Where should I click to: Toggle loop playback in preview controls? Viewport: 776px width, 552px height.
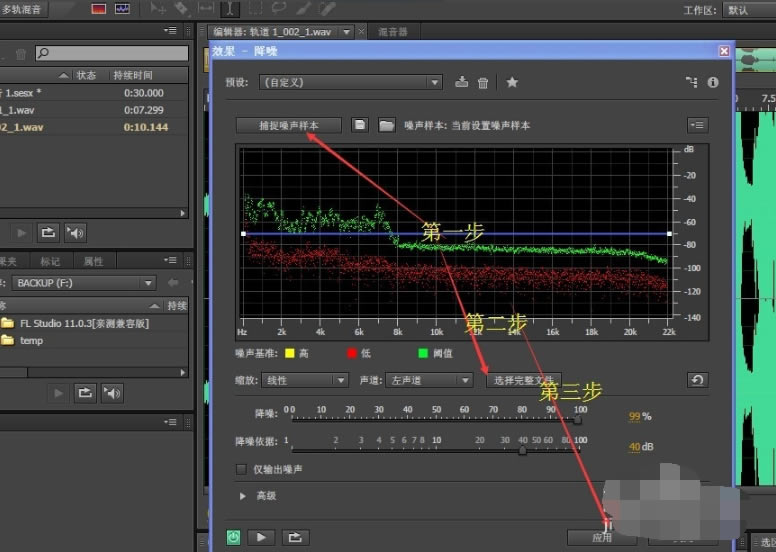click(x=295, y=537)
